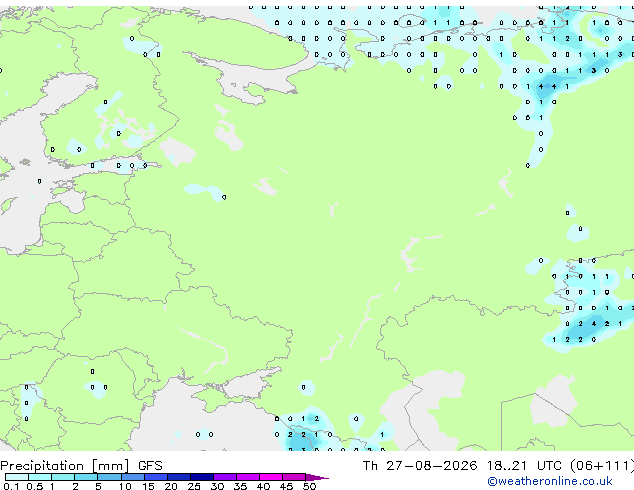This screenshot has width=634, height=490.
Task: Select the 20 to 25 mm legend swatch
Action: [179, 477]
